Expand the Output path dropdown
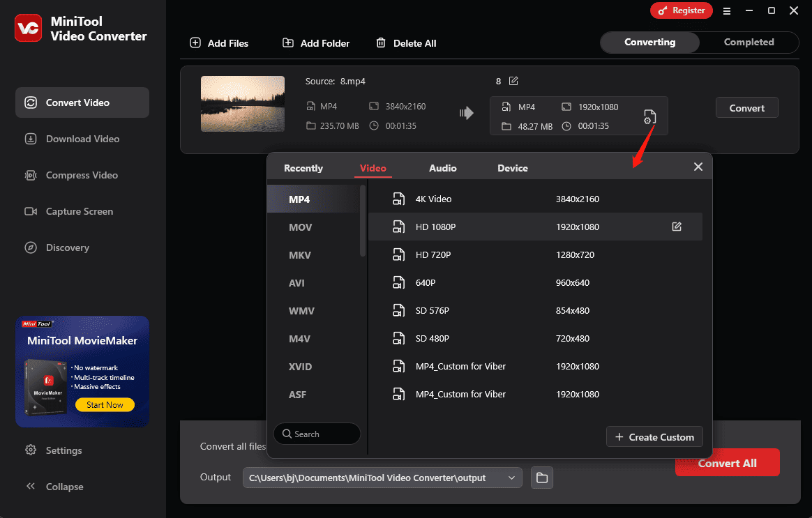The height and width of the screenshot is (518, 812). pos(511,478)
